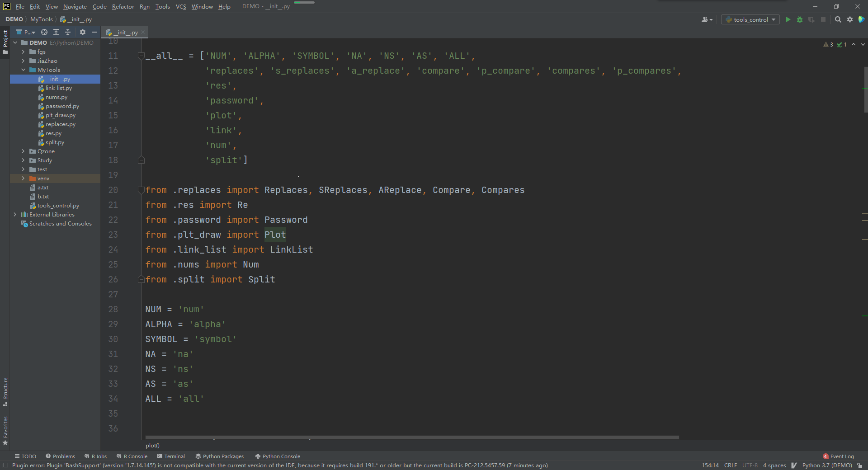The image size is (868, 470).
Task: Open IDE settings gear in main toolbar
Action: tap(850, 19)
